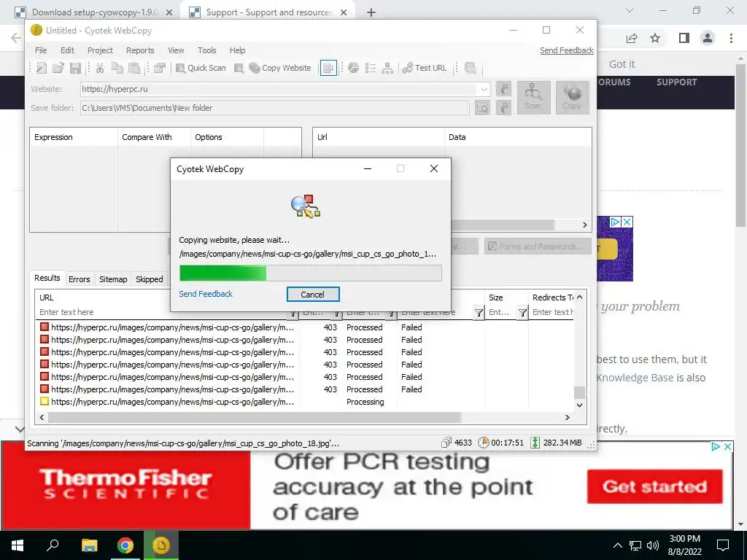Click the large Scan button
This screenshot has width=747, height=560.
point(533,97)
